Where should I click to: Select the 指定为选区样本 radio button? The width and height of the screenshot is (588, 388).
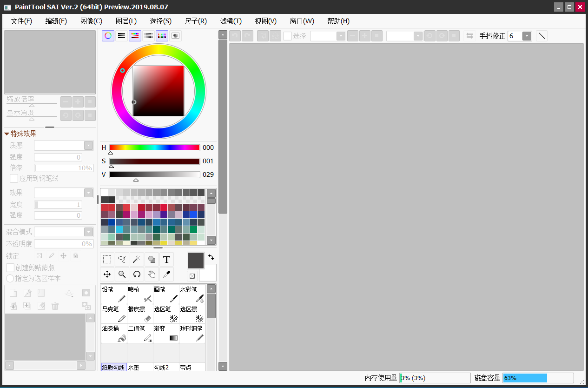[x=10, y=278]
